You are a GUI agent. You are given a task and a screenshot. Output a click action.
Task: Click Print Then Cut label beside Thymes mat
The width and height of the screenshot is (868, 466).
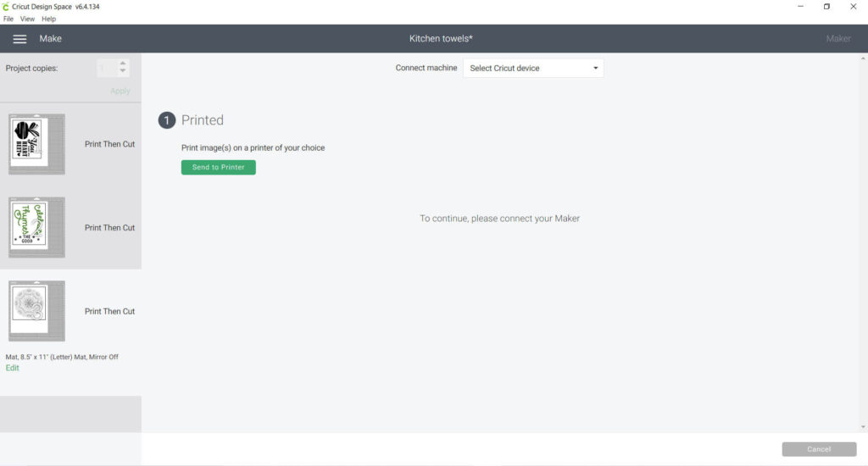pos(109,228)
